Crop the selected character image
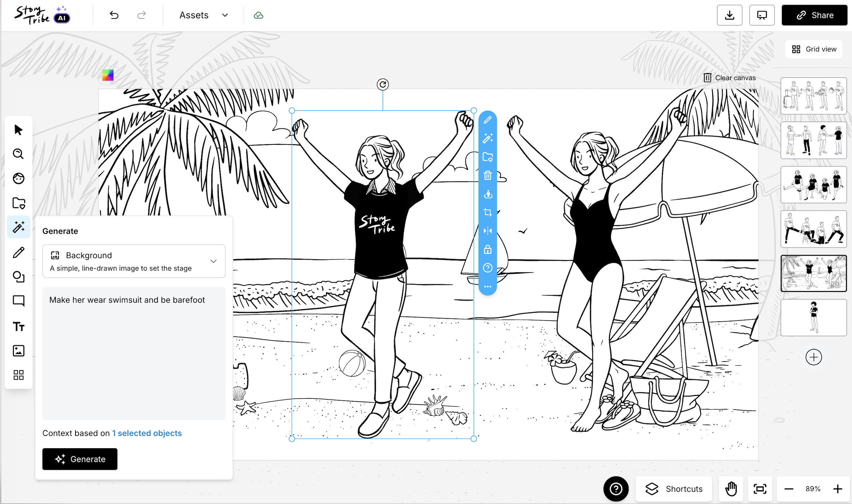This screenshot has width=852, height=504. pyautogui.click(x=487, y=213)
